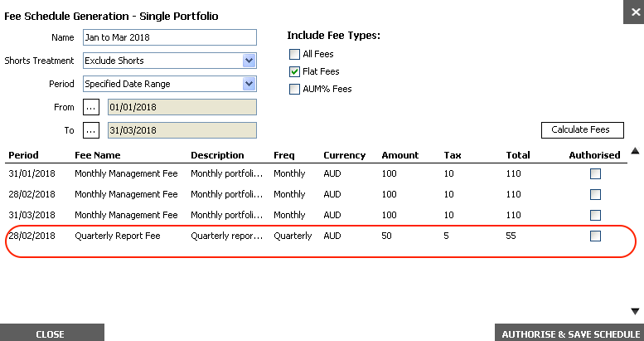
Task: Open the To date picker ellipsis button
Action: [91, 130]
